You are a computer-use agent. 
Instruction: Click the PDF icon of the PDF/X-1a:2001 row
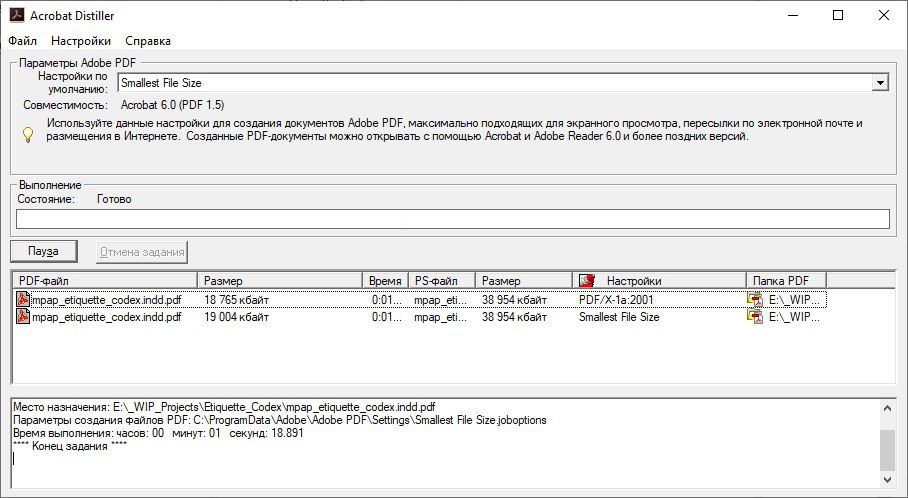point(23,299)
